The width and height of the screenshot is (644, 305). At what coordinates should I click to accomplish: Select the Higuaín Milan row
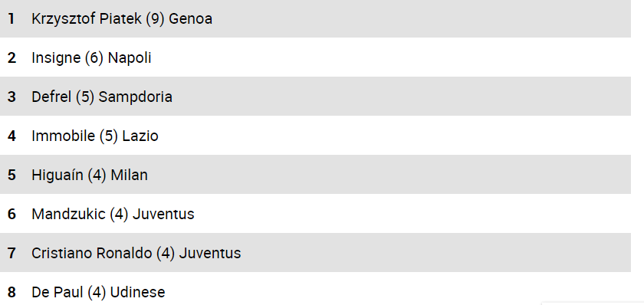point(315,175)
